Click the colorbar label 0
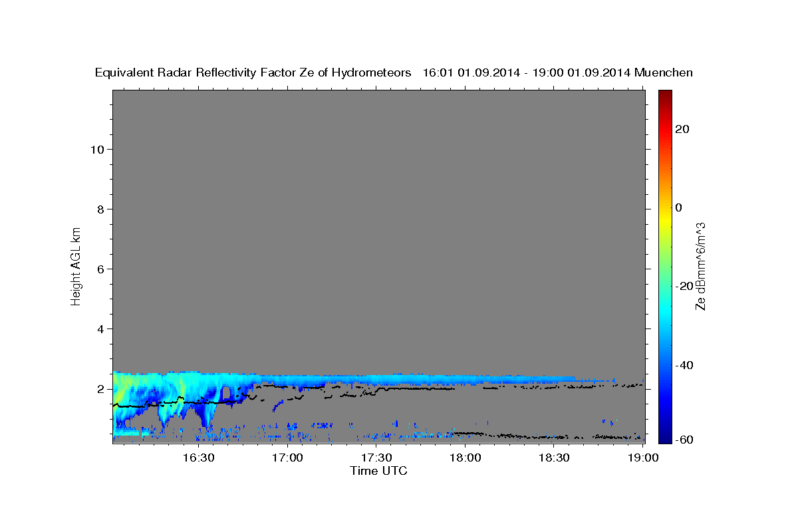This screenshot has height=532, width=798. tap(679, 207)
